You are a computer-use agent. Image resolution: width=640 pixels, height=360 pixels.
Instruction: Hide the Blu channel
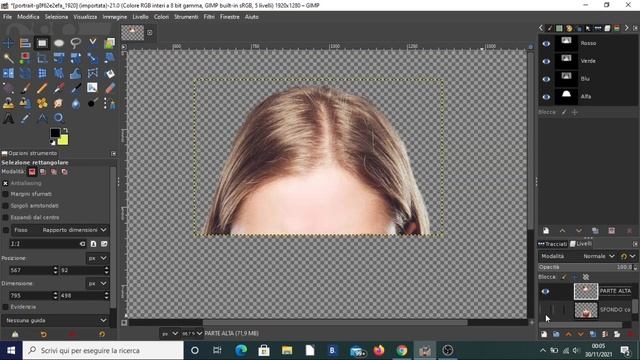[546, 79]
